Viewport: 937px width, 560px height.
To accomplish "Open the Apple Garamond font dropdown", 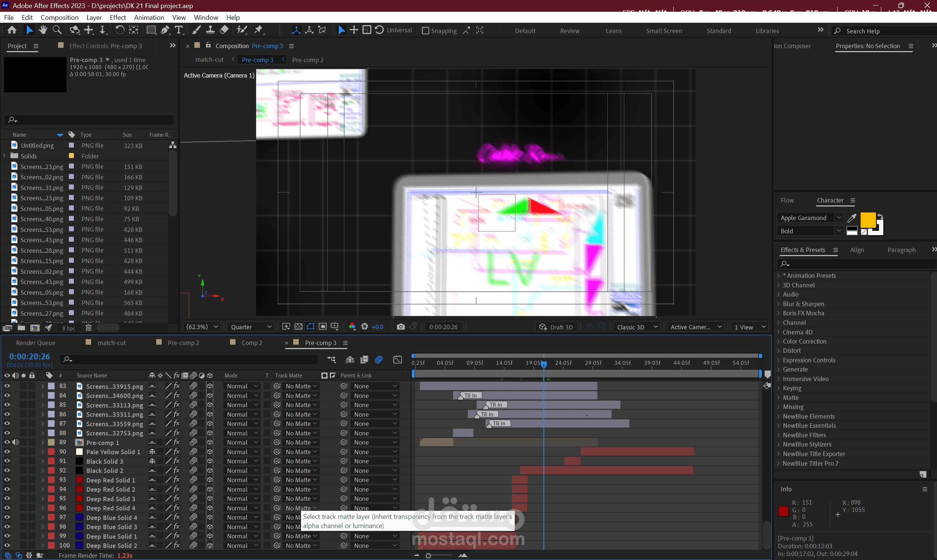I will (839, 218).
